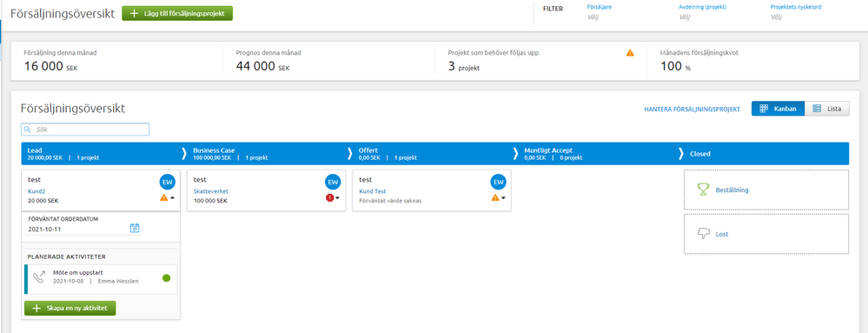The height and width of the screenshot is (333, 868).
Task: Open the Skatteverket customer link
Action: coord(211,191)
